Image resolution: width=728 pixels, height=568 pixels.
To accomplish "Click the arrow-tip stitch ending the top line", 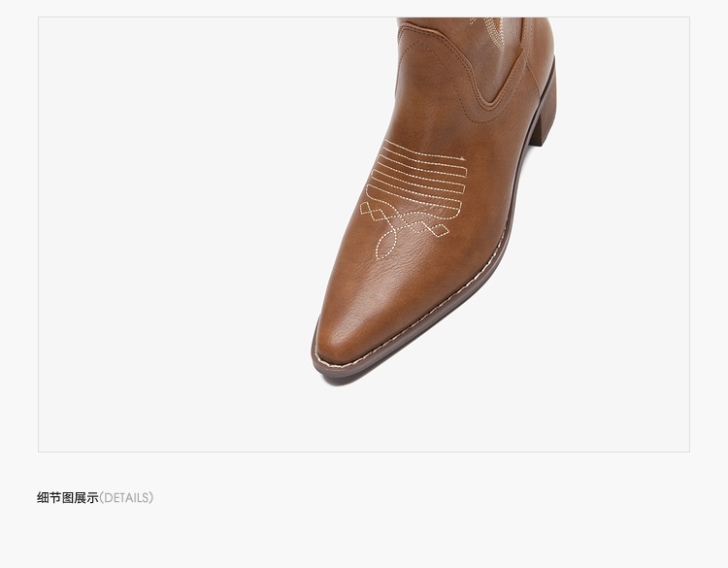I will coord(461,159).
